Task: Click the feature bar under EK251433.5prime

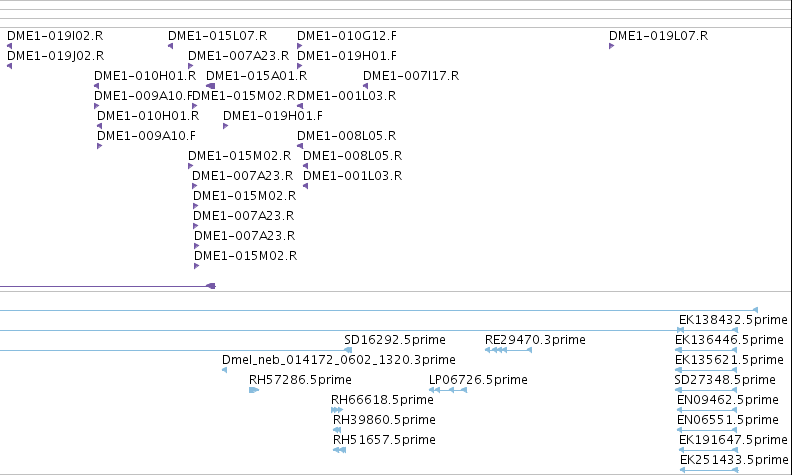Action: click(709, 470)
